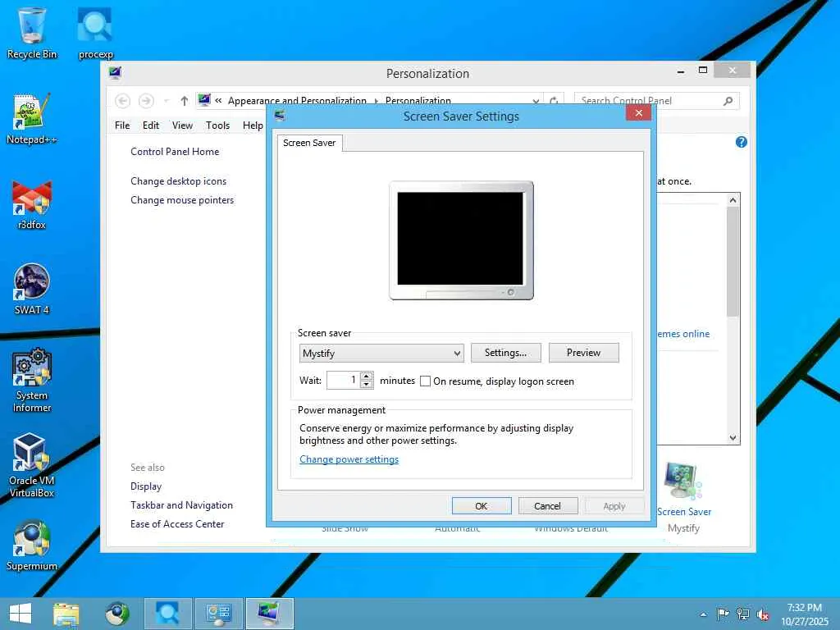Open the Recycle Bin desktop icon

[x=32, y=32]
